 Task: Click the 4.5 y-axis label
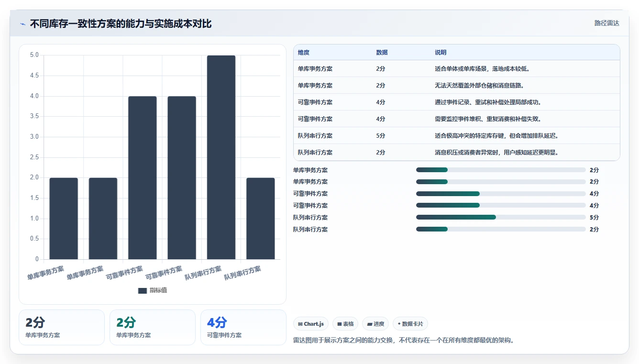pyautogui.click(x=34, y=76)
